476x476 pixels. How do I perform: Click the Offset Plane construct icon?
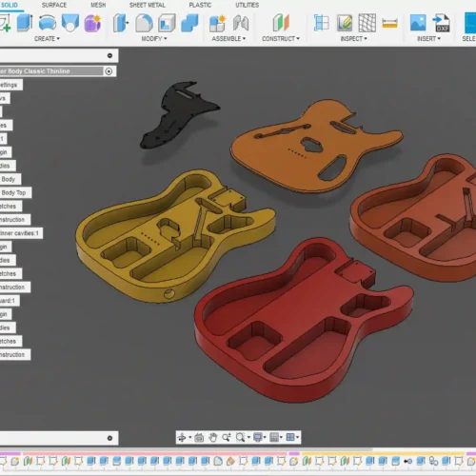(x=281, y=23)
